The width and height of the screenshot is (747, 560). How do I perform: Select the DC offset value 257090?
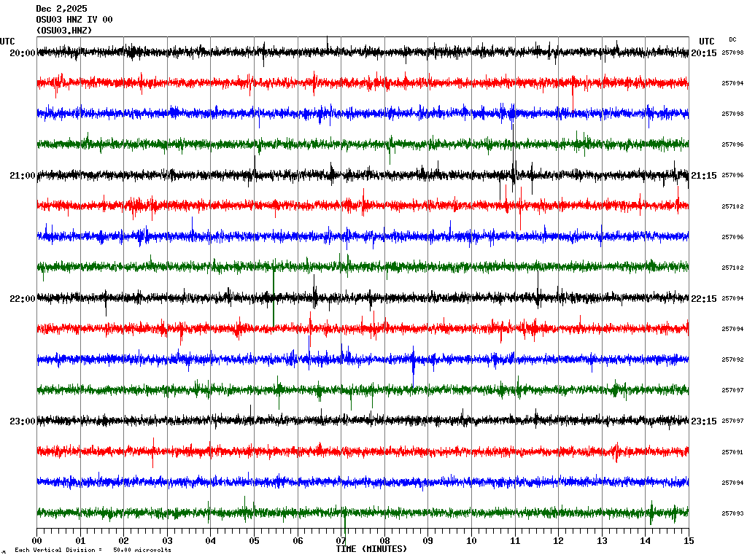(x=732, y=53)
